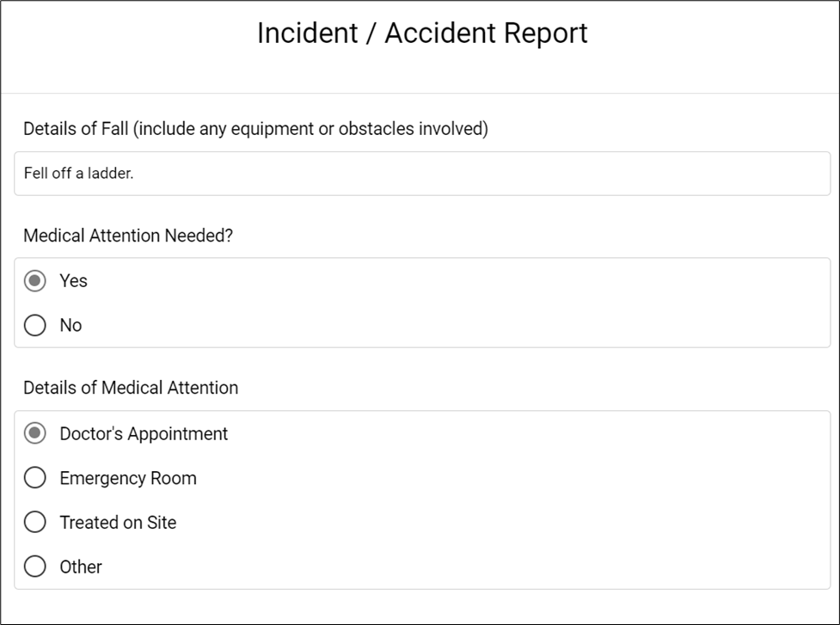Choose the Treated on Site radio circle

[x=35, y=522]
